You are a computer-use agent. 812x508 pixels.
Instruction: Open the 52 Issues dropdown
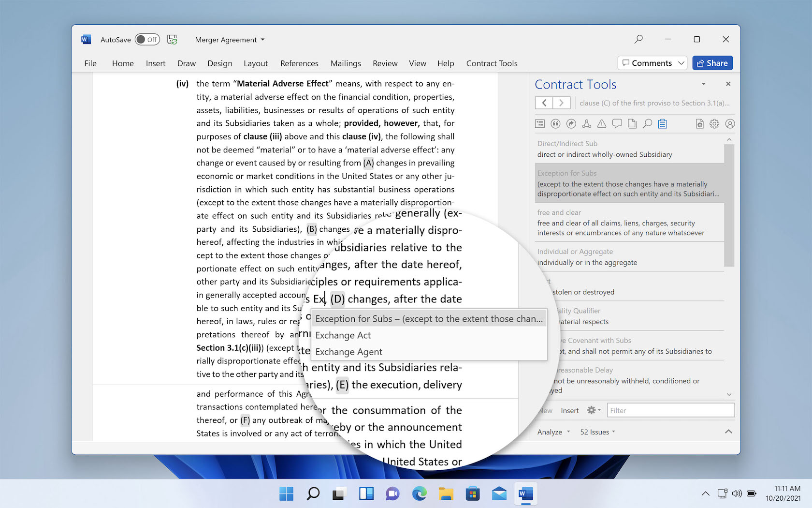point(597,432)
